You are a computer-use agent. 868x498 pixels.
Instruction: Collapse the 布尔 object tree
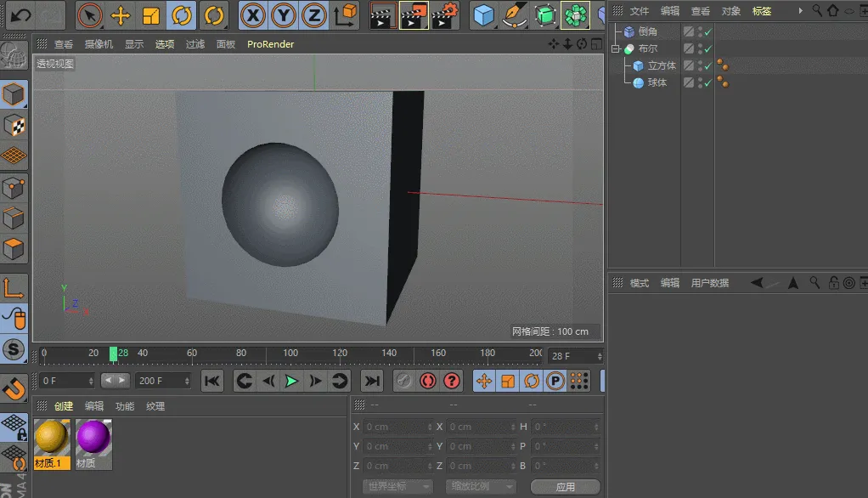click(616, 48)
